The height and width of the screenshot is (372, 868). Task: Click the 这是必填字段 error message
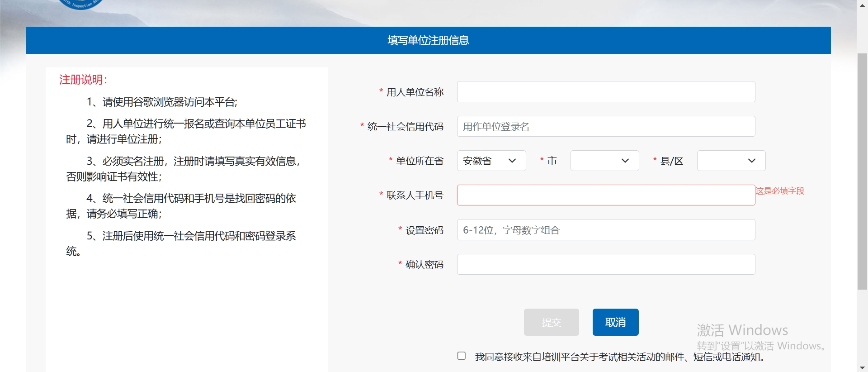[x=780, y=191]
